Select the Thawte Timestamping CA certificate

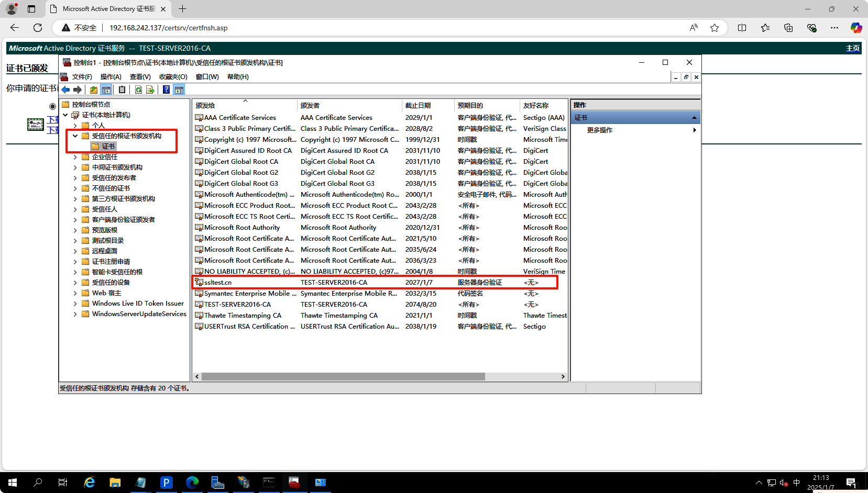[x=381, y=316]
